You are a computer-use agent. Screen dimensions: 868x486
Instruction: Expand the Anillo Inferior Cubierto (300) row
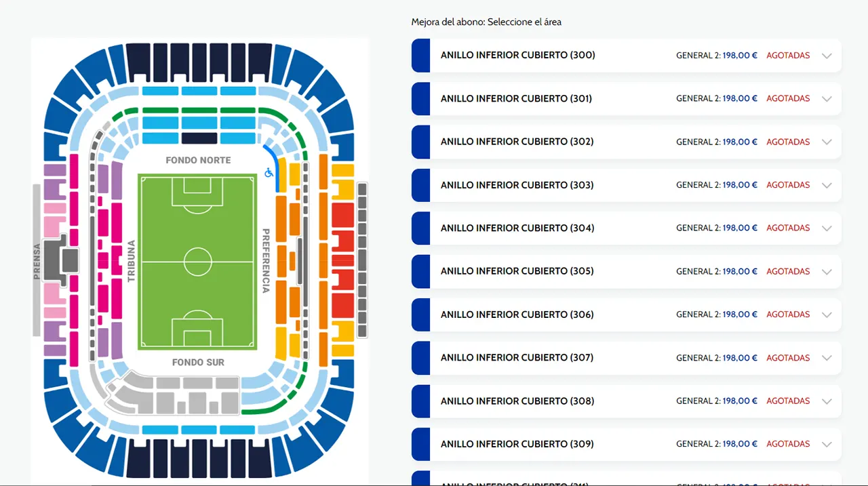(x=827, y=56)
